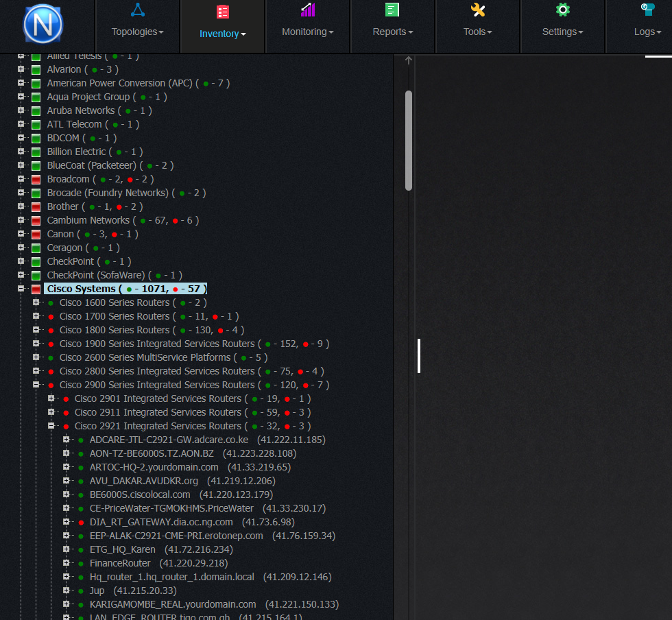The width and height of the screenshot is (672, 620).
Task: Select KARIGAMOMBE_REAL.yourdomain.com device
Action: tap(214, 604)
